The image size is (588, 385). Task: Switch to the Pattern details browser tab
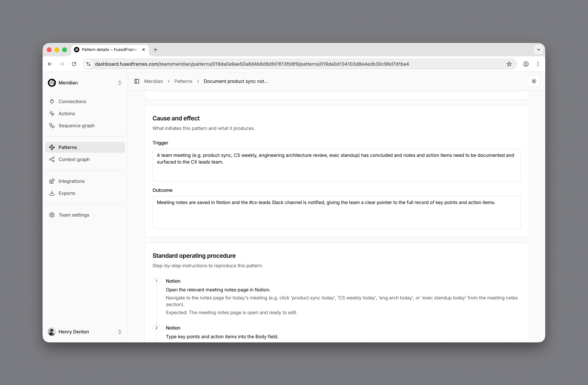coord(109,50)
